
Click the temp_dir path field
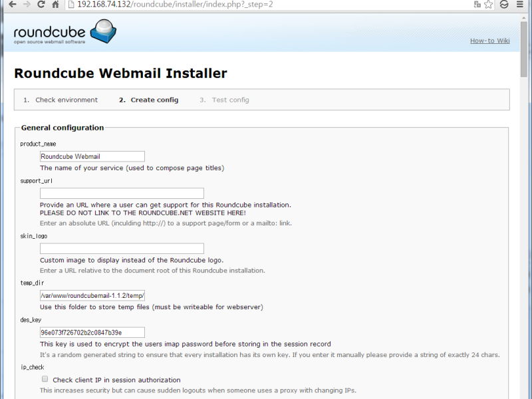pos(92,295)
